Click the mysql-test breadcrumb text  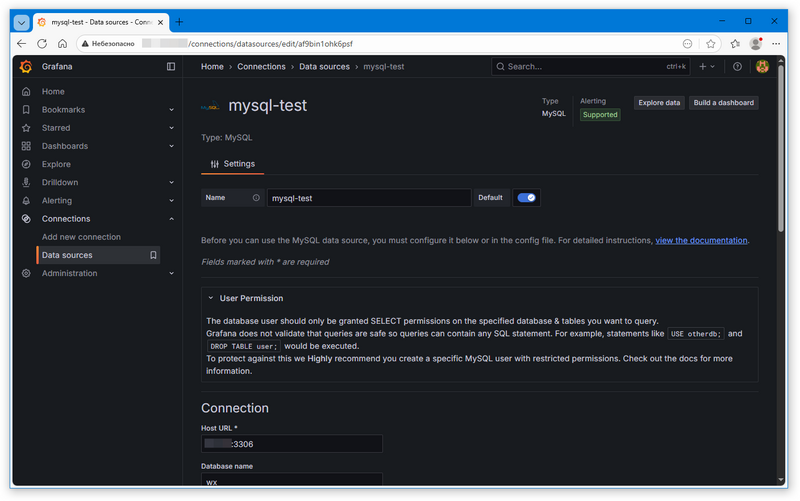[x=384, y=67]
